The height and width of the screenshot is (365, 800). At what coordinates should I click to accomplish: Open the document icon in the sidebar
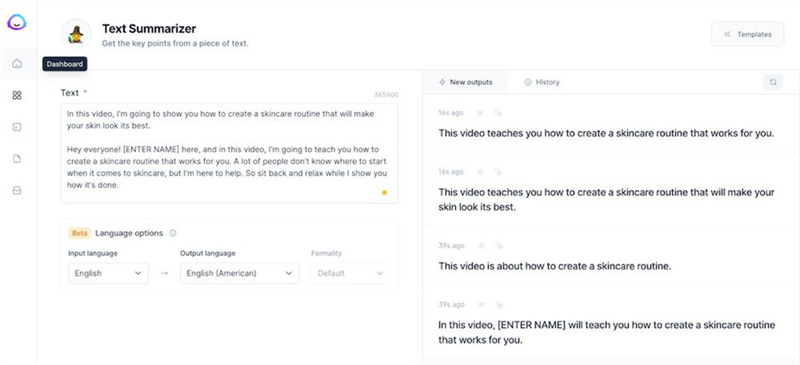[x=17, y=159]
